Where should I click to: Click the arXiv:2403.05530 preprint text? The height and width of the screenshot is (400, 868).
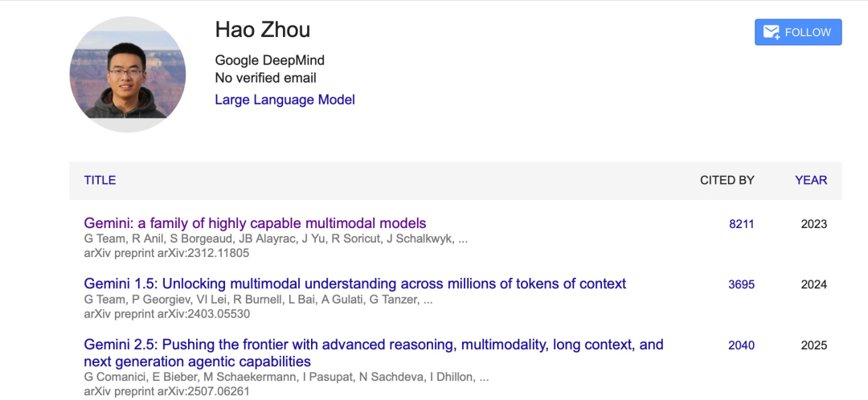tap(166, 313)
